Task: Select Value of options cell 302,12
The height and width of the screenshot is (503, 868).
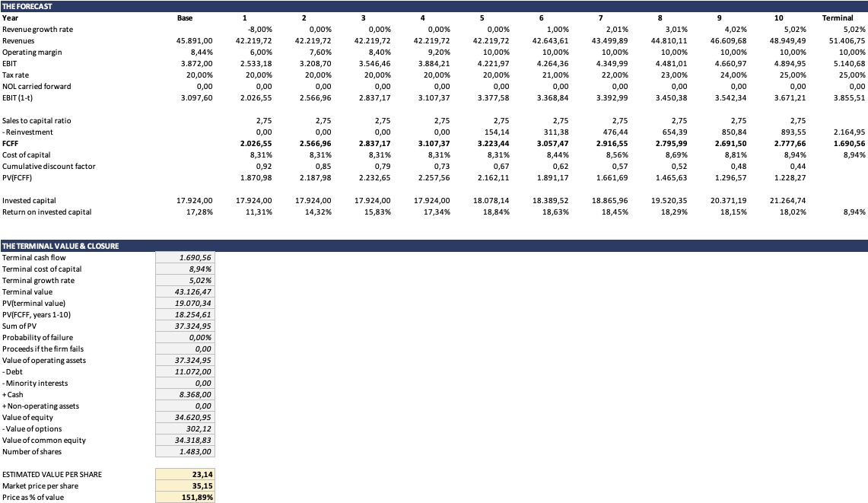Action: pos(185,428)
